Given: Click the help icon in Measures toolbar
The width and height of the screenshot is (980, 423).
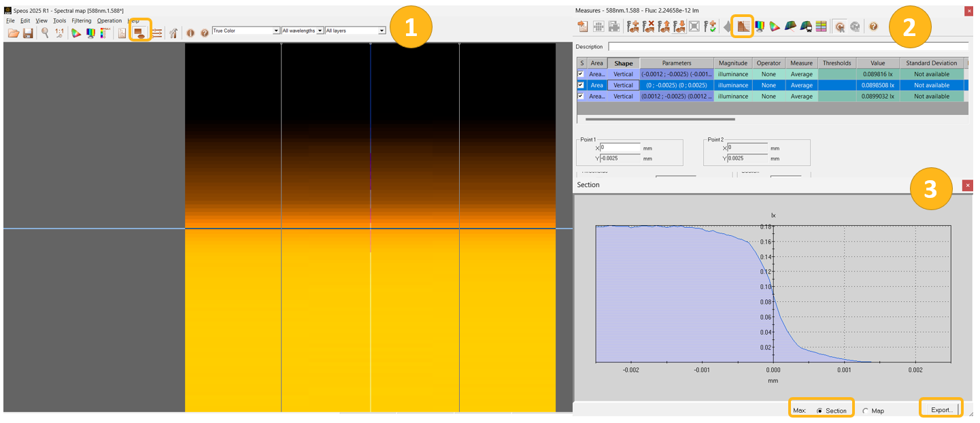Looking at the screenshot, I should tap(873, 27).
